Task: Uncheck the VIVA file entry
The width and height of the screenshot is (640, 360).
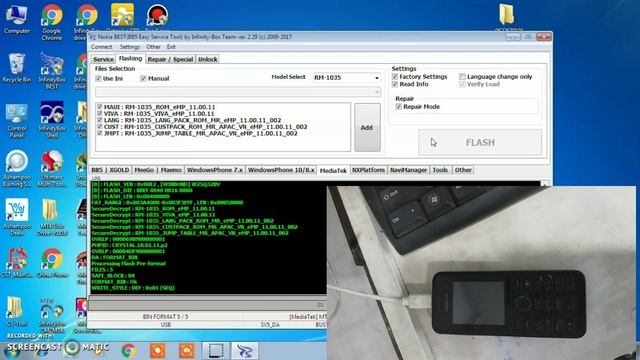Action: 100,113
